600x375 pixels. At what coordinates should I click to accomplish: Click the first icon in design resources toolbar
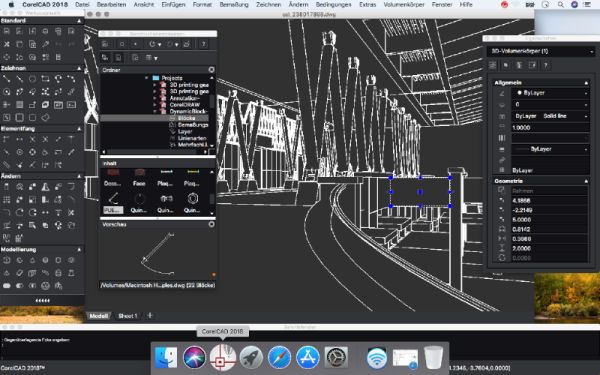pyautogui.click(x=105, y=44)
